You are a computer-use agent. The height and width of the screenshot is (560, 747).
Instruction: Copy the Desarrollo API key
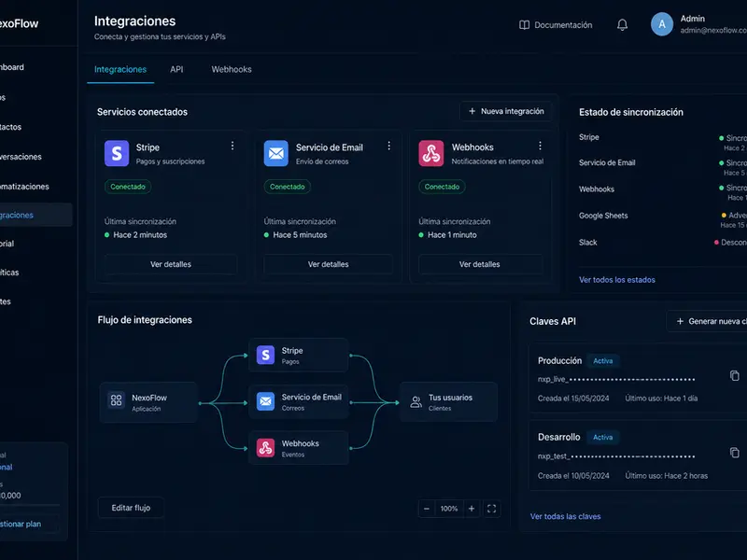[x=735, y=453]
